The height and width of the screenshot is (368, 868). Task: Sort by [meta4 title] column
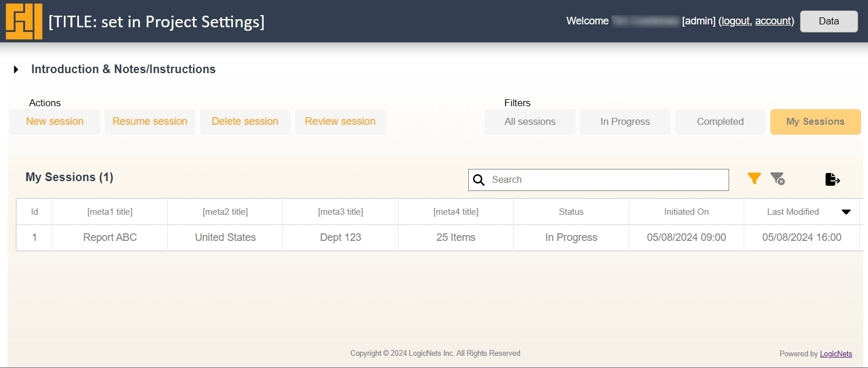[456, 212]
